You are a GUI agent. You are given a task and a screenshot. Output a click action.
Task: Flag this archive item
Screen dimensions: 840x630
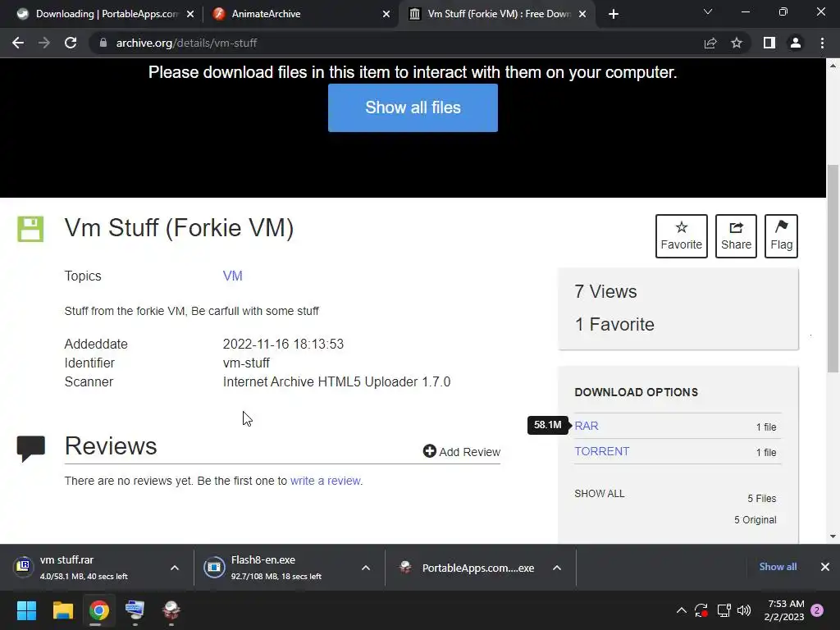pos(781,235)
